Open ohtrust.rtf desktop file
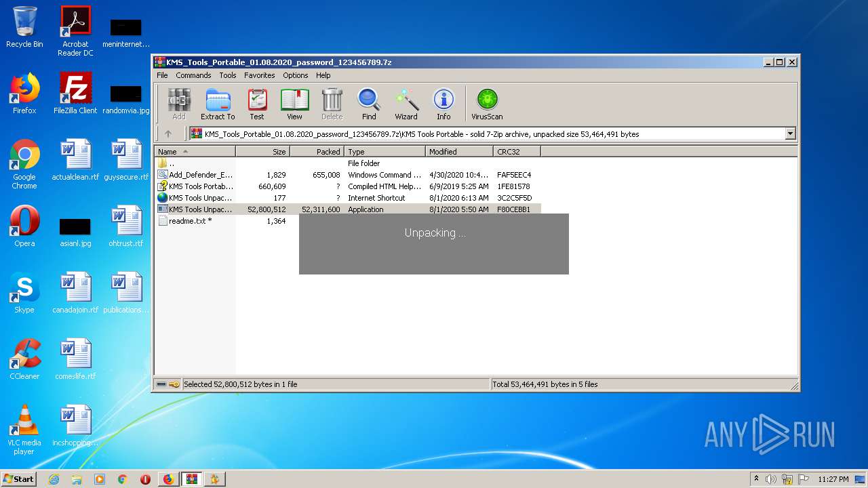Viewport: 868px width, 488px height. click(x=126, y=226)
